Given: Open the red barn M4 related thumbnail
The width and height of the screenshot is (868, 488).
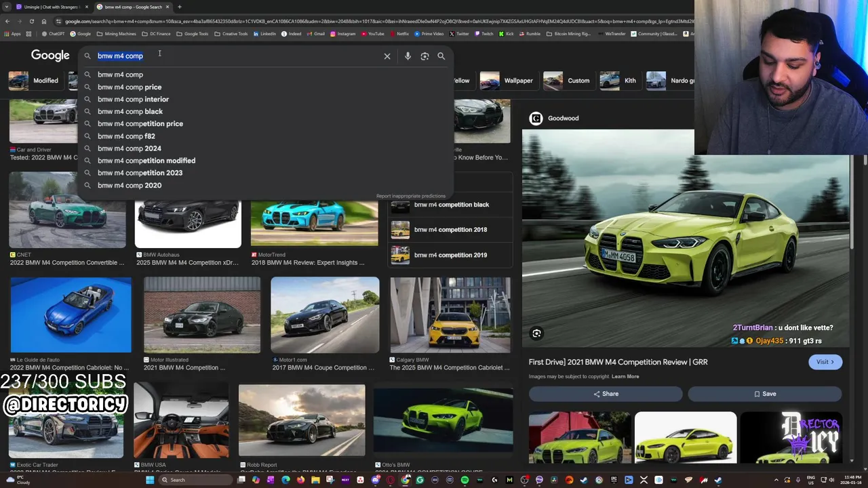Looking at the screenshot, I should pyautogui.click(x=580, y=438).
